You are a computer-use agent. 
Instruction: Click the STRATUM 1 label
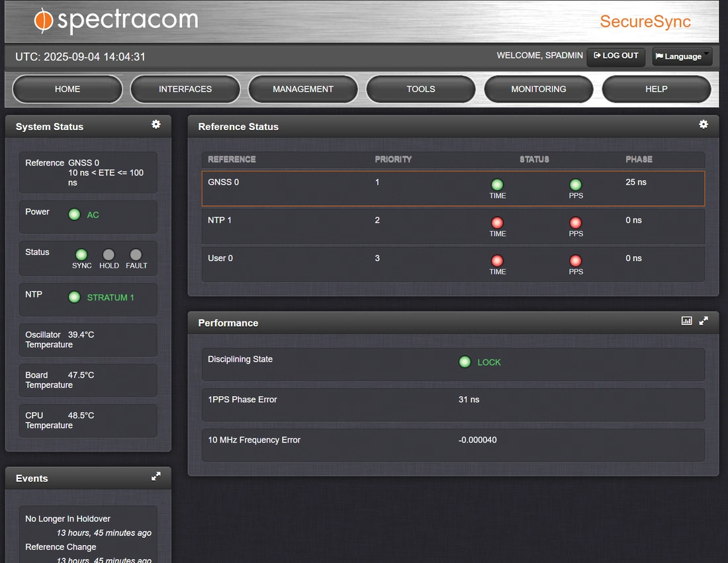point(111,297)
